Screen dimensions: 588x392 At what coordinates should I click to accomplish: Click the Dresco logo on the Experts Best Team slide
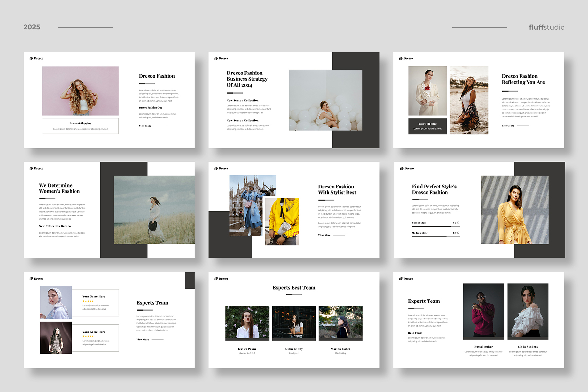pos(221,279)
